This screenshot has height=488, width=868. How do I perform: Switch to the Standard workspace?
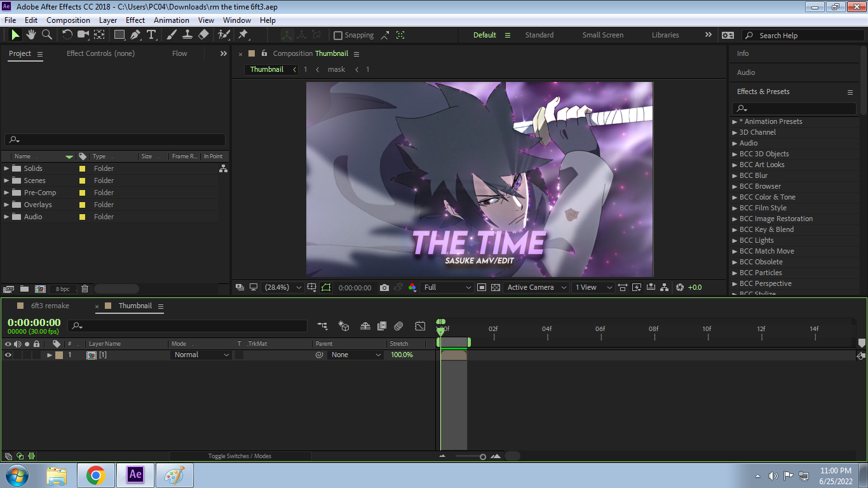(539, 35)
